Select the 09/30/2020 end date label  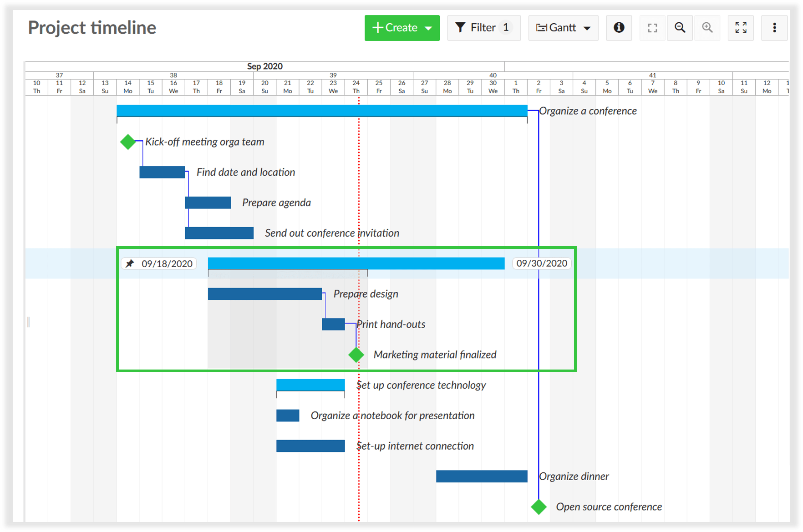pos(541,263)
